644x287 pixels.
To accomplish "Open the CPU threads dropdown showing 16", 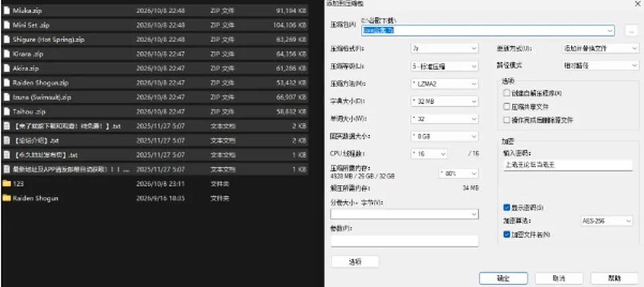I will coord(429,154).
